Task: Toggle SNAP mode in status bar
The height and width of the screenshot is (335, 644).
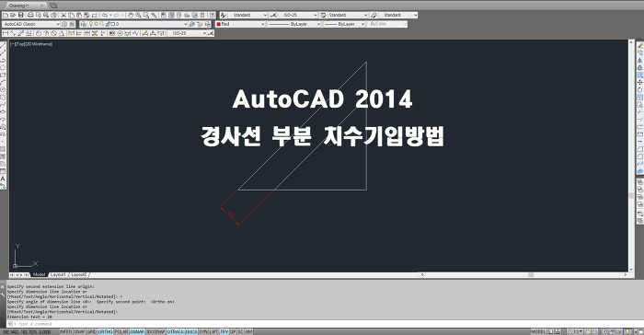Action: coord(79,331)
